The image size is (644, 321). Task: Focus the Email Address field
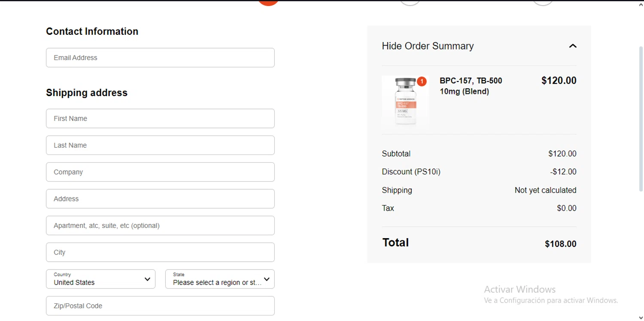[160, 58]
